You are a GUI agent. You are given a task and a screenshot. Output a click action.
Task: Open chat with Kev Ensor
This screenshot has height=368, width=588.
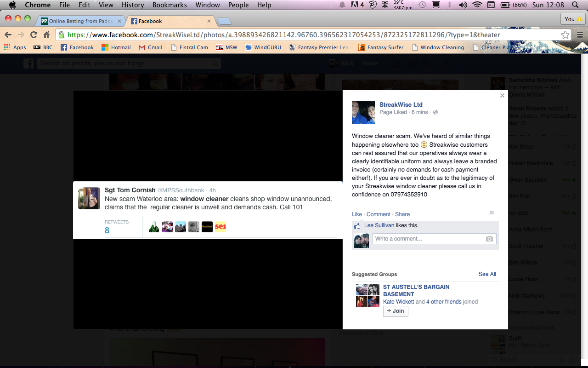click(x=533, y=147)
